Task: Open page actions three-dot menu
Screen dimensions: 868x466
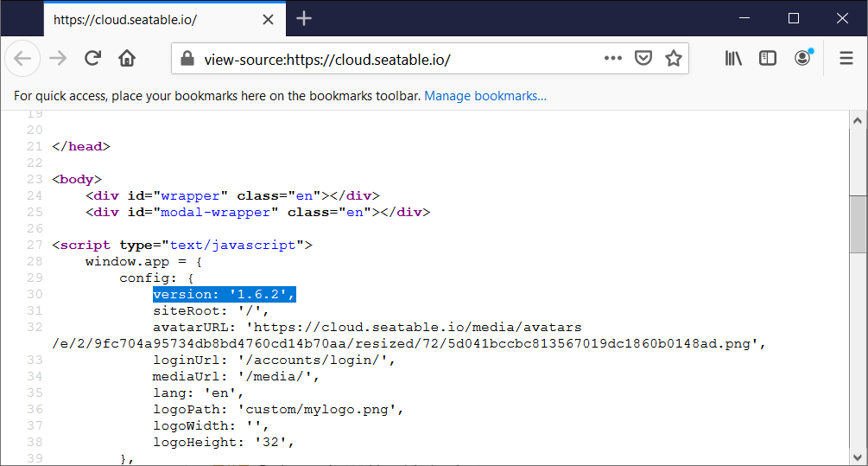Action: click(612, 59)
